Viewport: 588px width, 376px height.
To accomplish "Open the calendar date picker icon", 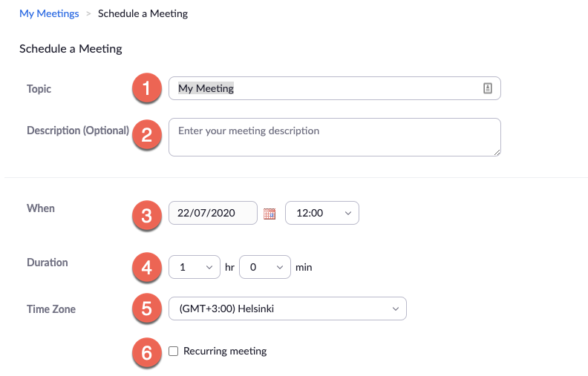I will tap(269, 214).
